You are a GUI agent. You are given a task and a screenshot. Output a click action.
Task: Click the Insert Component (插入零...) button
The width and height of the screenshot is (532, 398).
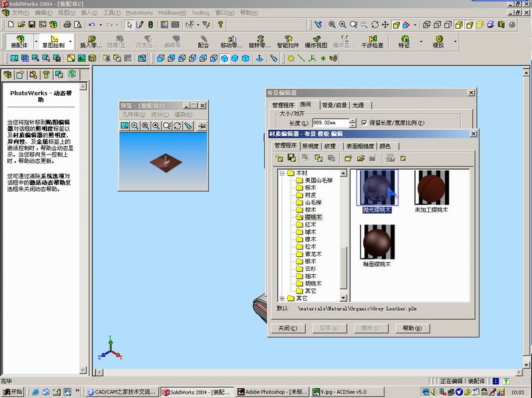pos(90,41)
